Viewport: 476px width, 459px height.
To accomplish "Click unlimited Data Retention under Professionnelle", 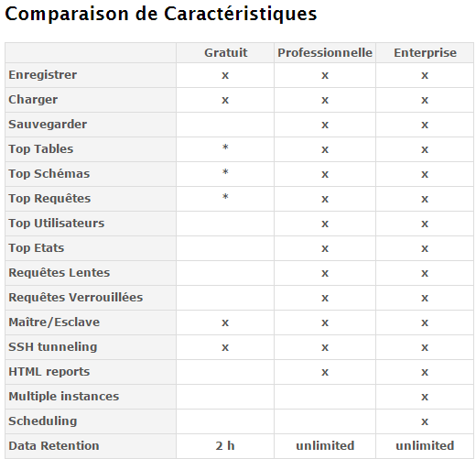I will (x=325, y=446).
